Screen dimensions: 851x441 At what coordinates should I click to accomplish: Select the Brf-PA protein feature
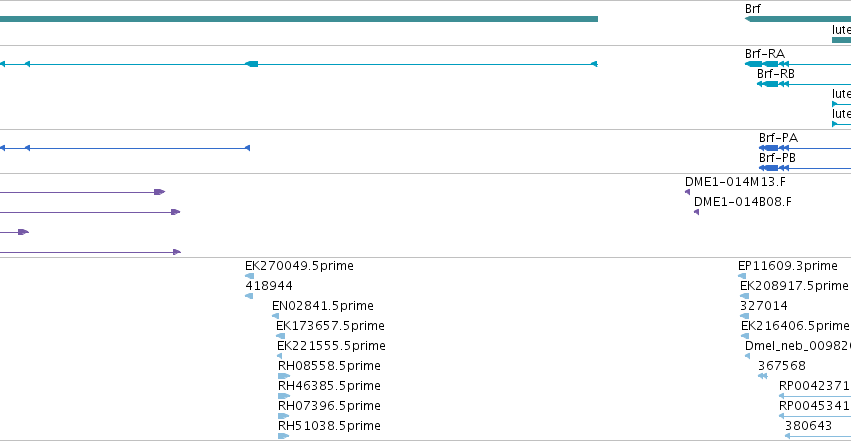click(805, 148)
